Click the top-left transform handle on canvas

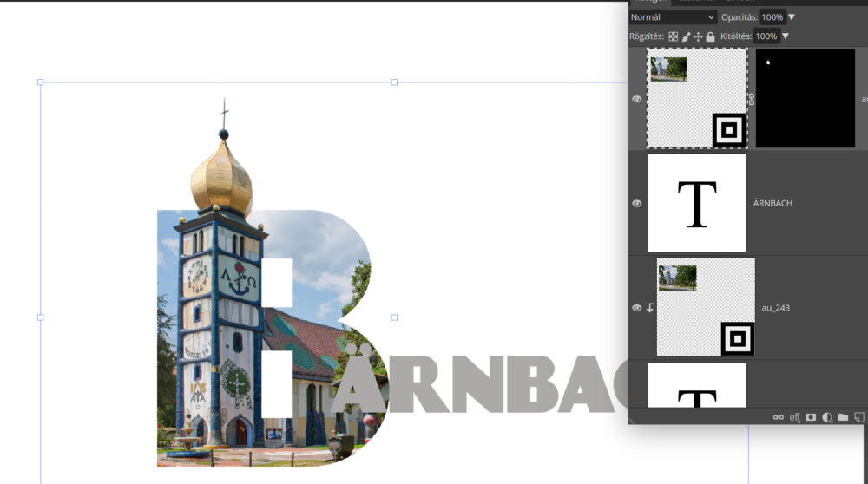pyautogui.click(x=41, y=82)
